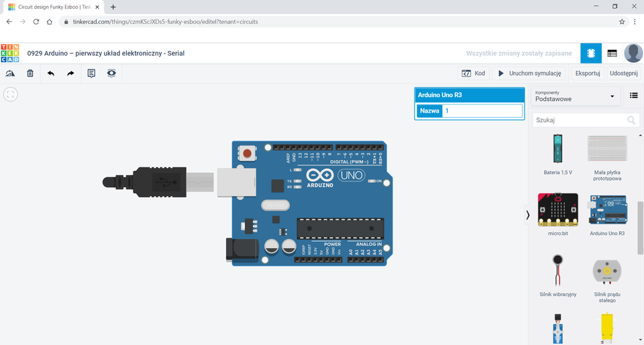Start simulation with Uruchom symulację

(x=529, y=74)
